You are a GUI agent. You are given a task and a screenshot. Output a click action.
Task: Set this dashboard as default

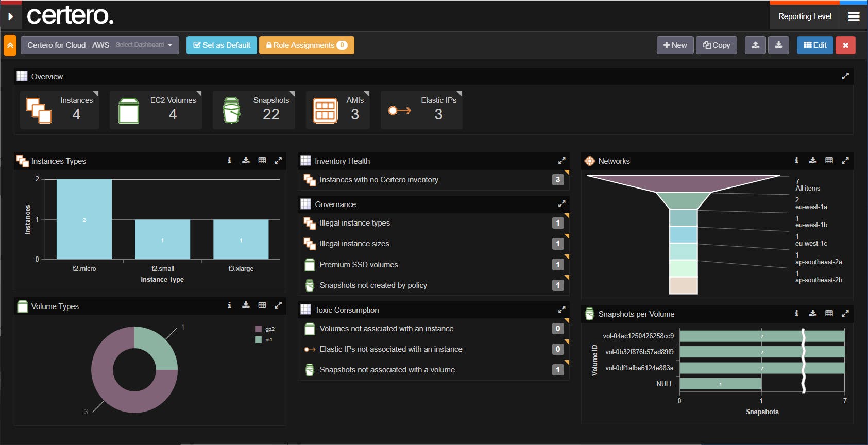[222, 45]
